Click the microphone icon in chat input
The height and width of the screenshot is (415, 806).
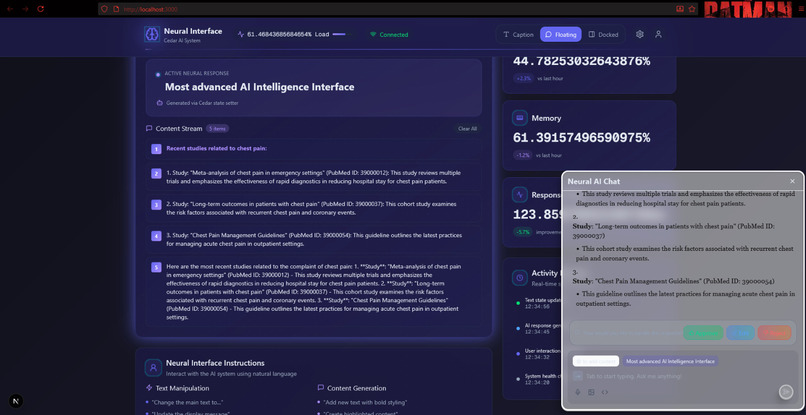pos(578,392)
